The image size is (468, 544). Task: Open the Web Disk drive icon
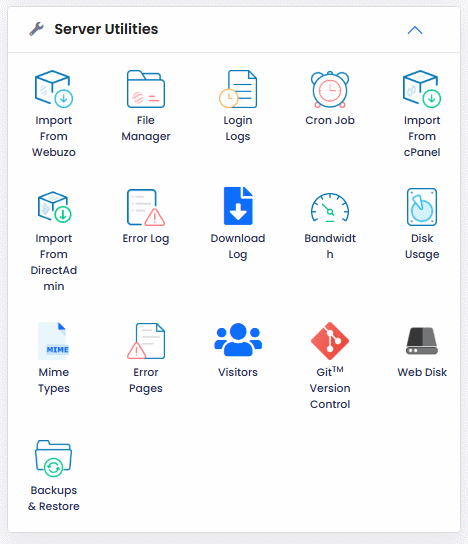pyautogui.click(x=422, y=341)
